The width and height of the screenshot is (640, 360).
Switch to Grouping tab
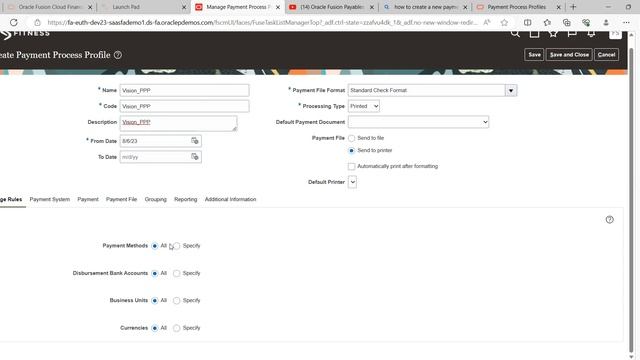coord(156,199)
